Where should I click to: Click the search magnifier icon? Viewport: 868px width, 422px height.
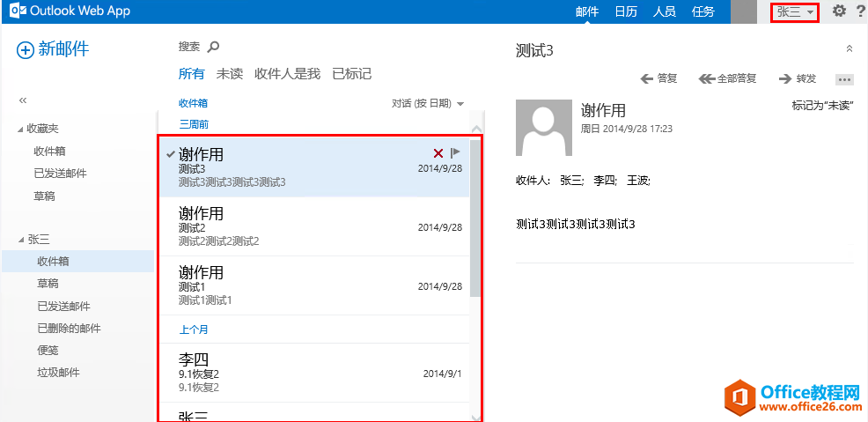tap(212, 47)
